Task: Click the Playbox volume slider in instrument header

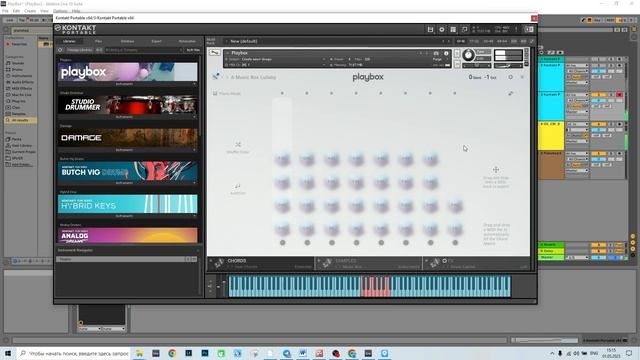Action: click(x=507, y=65)
